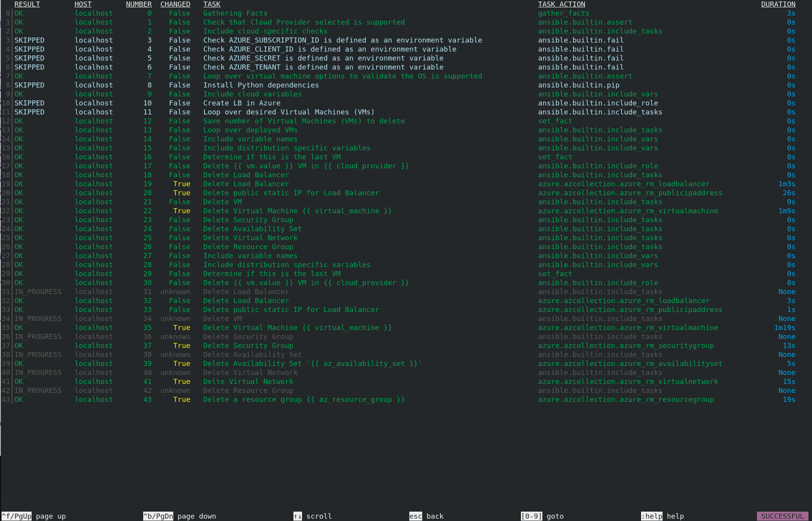Click the azure_rm_resourcegroup task action
Image resolution: width=812 pixels, height=521 pixels.
(x=625, y=400)
